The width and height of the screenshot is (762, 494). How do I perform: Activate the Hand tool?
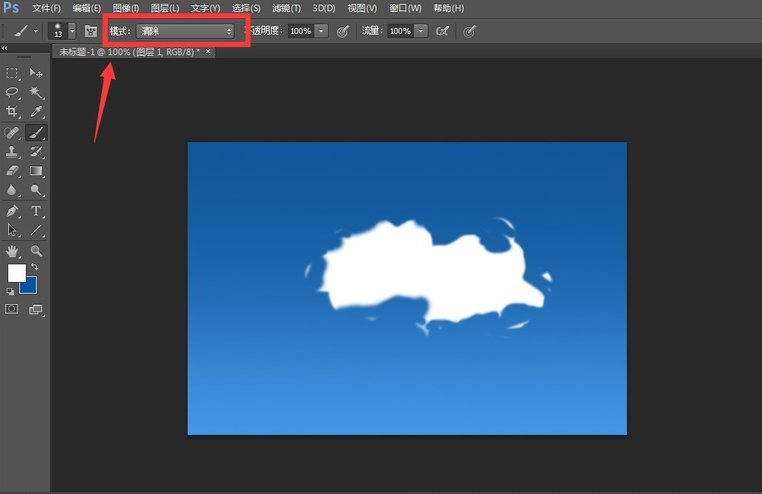pyautogui.click(x=13, y=251)
